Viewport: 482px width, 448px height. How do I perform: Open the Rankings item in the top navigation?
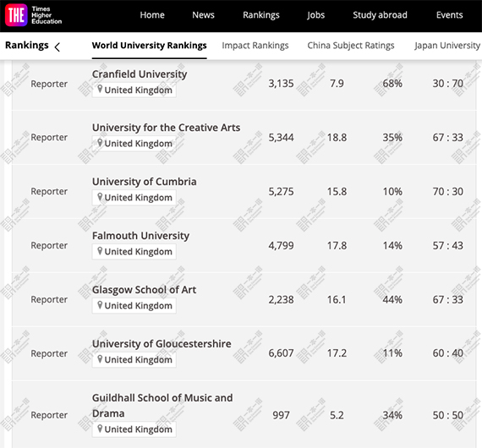click(261, 15)
